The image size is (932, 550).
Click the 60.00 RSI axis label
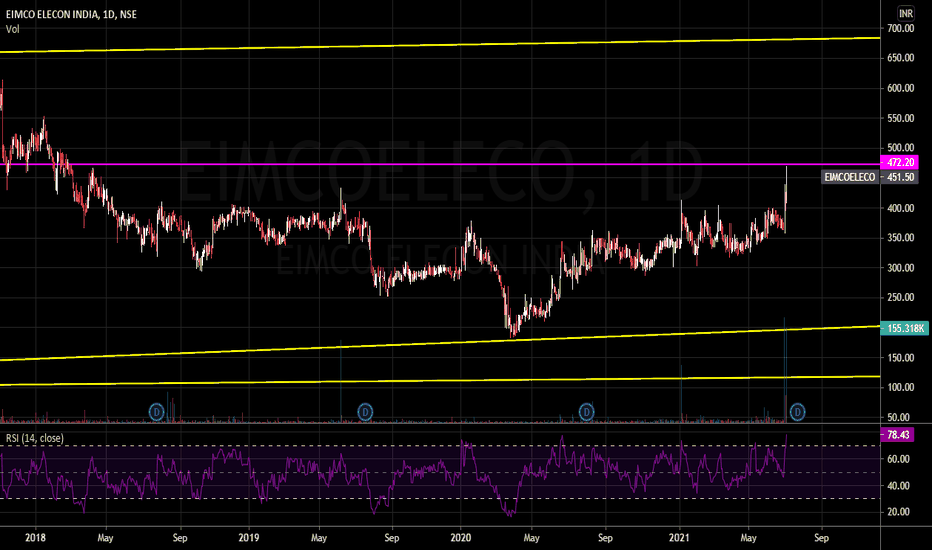click(898, 459)
